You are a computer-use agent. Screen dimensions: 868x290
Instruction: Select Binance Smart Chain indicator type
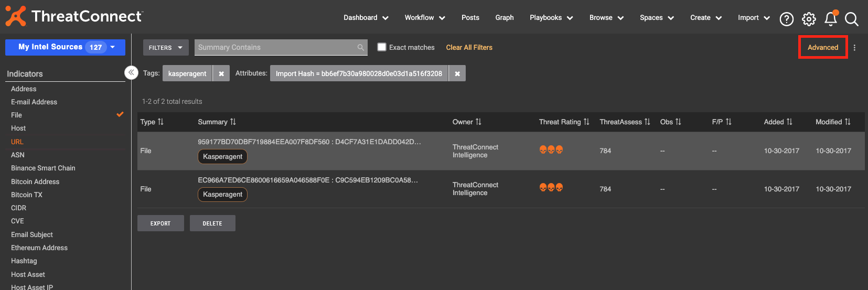43,168
